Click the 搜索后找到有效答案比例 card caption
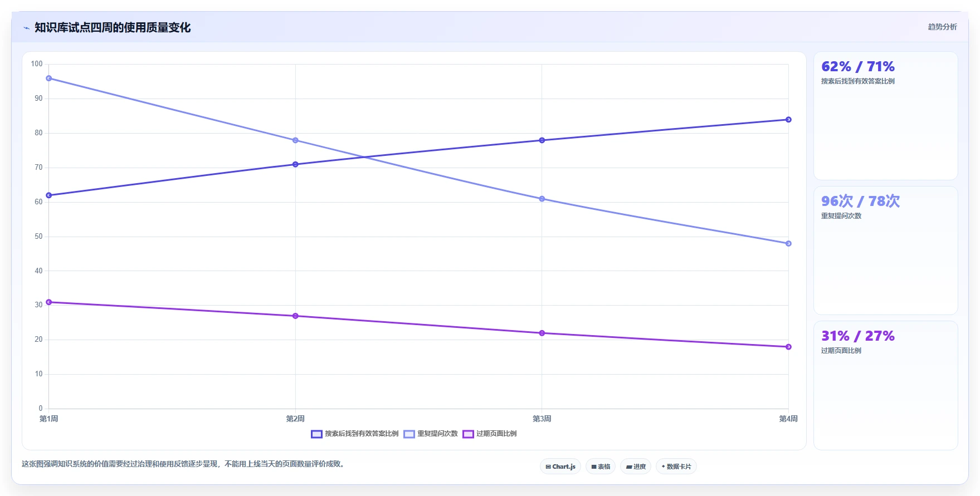 [858, 81]
